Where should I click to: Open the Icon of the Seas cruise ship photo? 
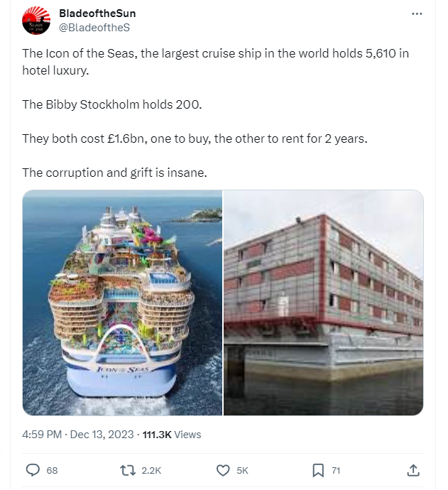[122, 303]
